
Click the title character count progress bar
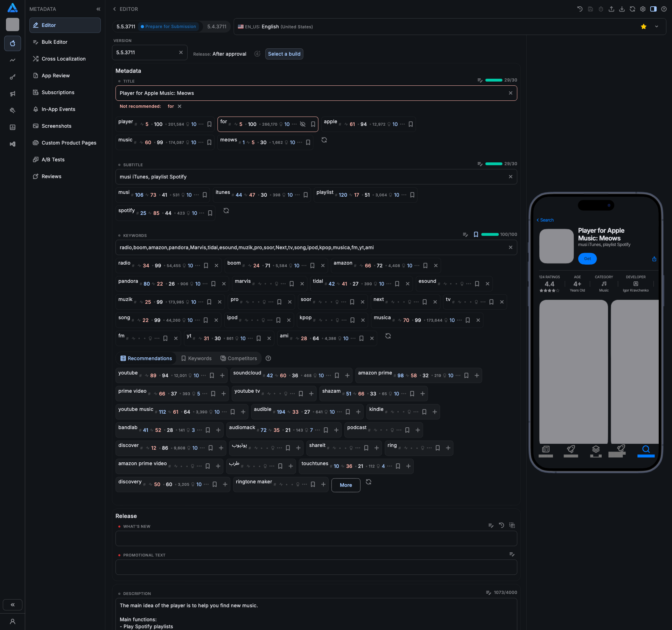coord(493,80)
